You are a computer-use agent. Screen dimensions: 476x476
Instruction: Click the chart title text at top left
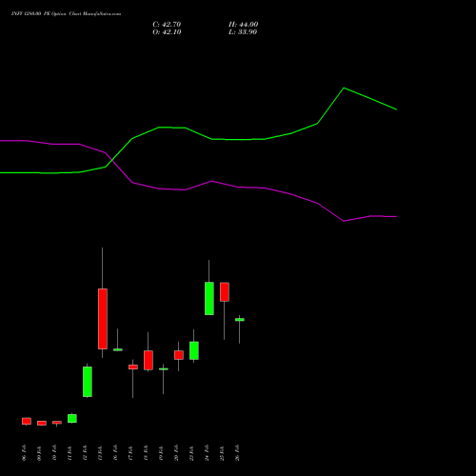(66, 14)
